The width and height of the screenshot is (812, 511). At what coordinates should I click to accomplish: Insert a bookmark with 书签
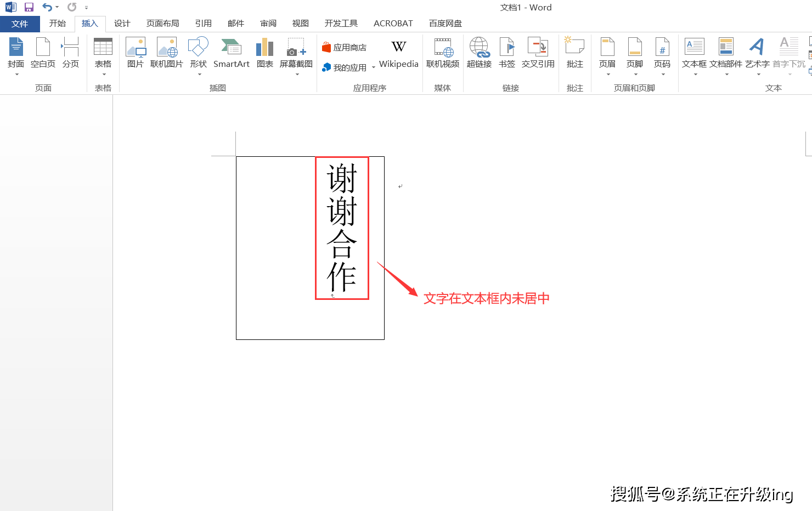(507, 53)
